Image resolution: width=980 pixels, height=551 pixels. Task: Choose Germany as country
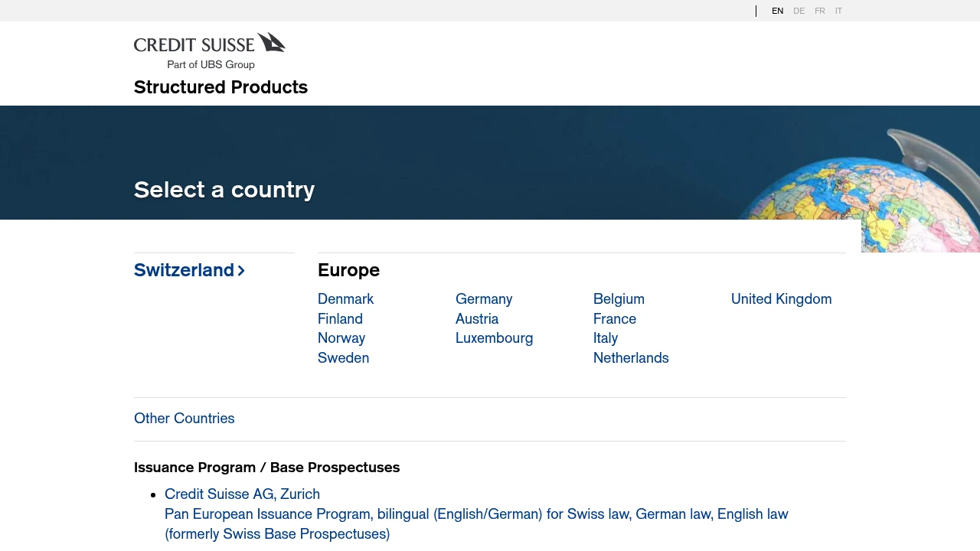[x=484, y=299]
